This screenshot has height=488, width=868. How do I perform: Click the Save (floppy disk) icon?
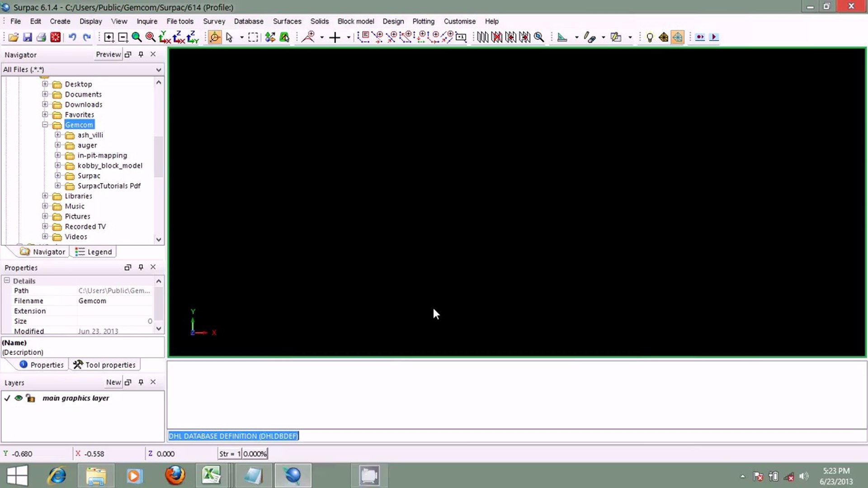click(x=27, y=38)
